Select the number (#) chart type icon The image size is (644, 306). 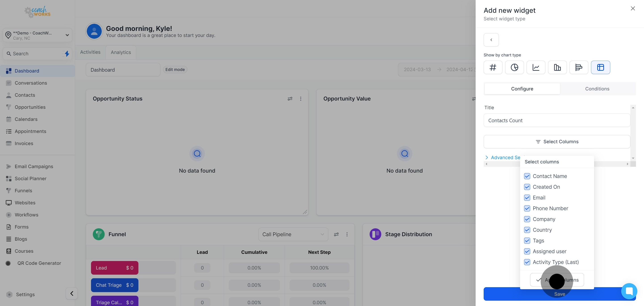click(x=493, y=67)
